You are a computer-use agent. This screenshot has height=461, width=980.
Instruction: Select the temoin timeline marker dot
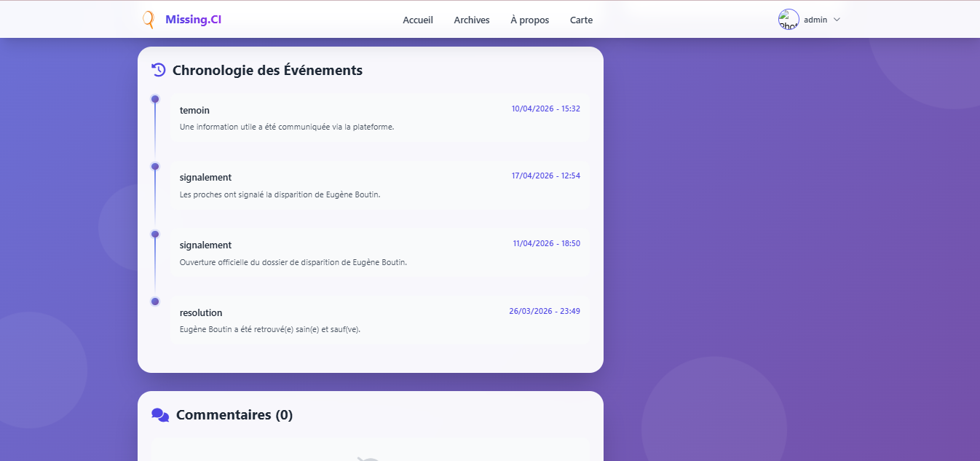(x=155, y=99)
